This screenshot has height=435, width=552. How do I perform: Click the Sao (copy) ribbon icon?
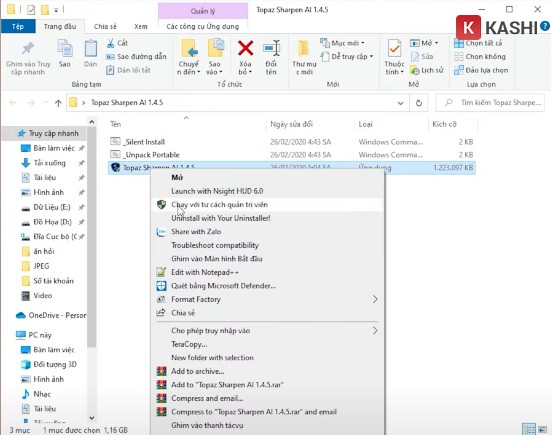[x=65, y=48]
